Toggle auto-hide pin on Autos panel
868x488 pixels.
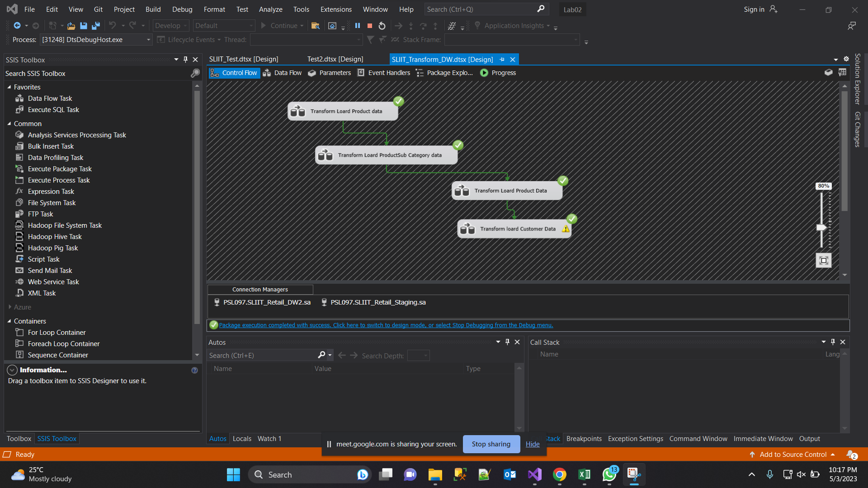(x=507, y=342)
